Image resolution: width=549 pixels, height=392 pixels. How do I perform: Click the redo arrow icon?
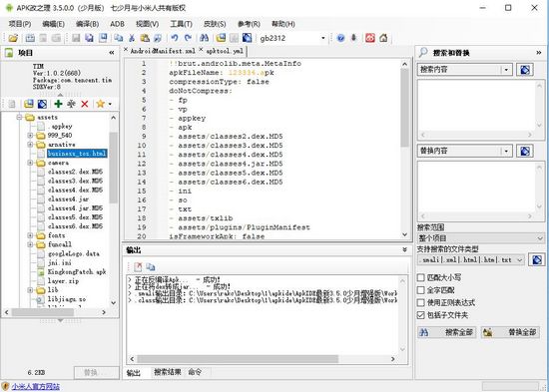pos(188,38)
